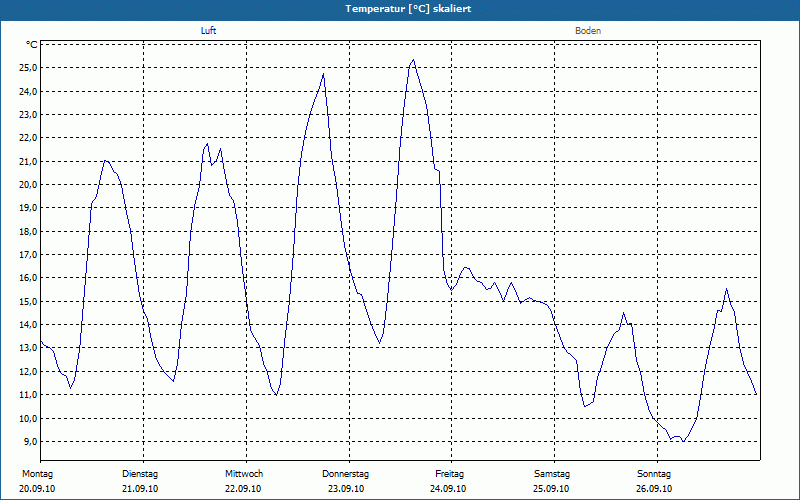Select the Donnerstag day label

click(x=345, y=474)
